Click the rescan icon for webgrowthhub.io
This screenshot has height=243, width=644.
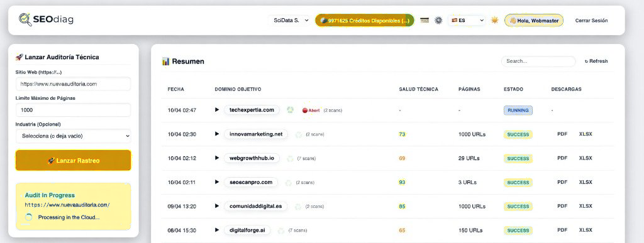pyautogui.click(x=290, y=158)
